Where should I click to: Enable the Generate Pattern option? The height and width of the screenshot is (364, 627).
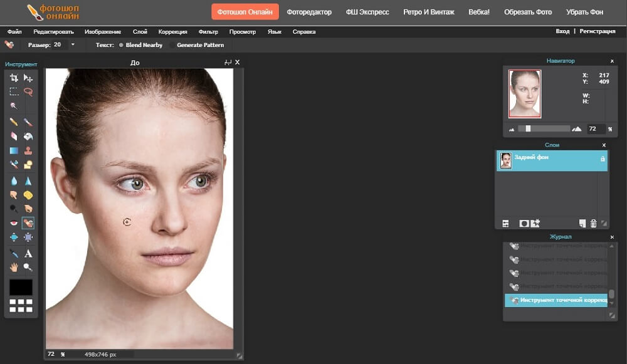(173, 45)
